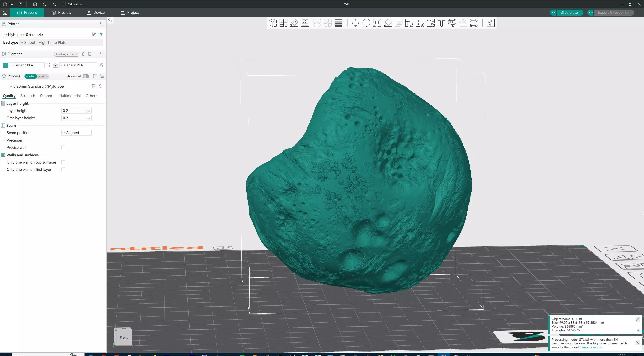Click the filament 1 color swatch

click(6, 65)
